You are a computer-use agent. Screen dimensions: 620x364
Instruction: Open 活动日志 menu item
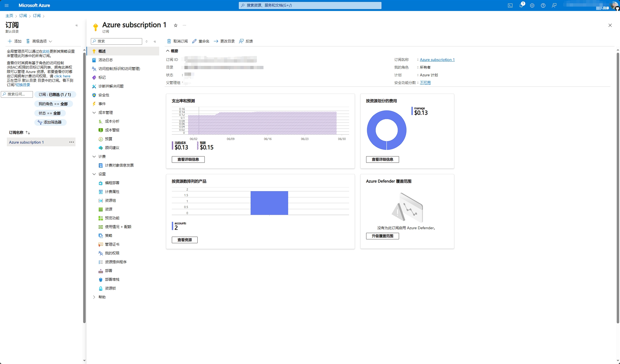point(106,60)
